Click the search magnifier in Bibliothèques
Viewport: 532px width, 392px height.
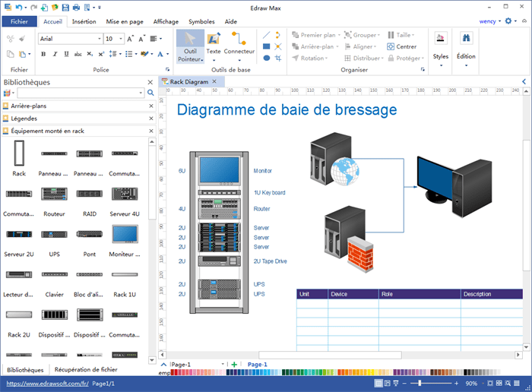150,93
